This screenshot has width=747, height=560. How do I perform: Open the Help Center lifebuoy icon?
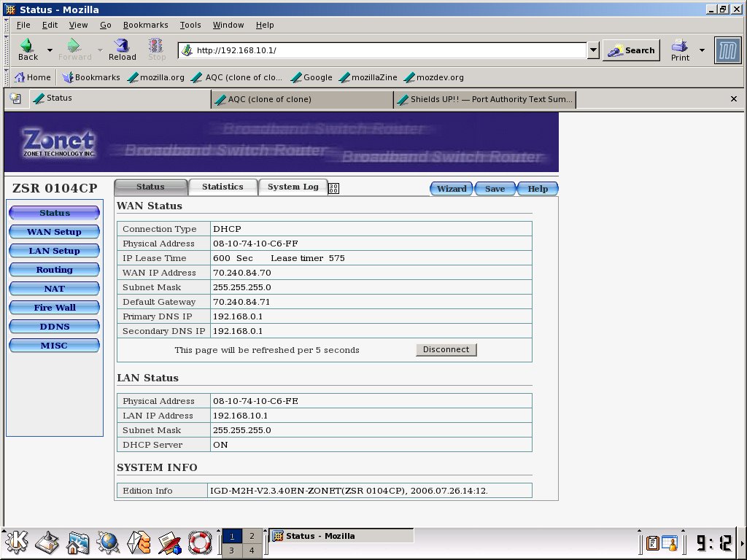(x=200, y=542)
